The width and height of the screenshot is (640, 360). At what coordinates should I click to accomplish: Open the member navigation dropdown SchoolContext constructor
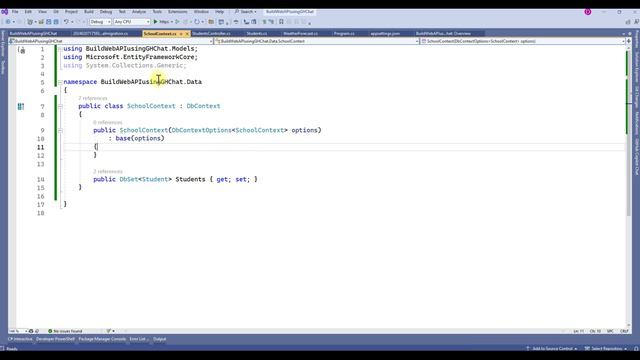coord(523,41)
